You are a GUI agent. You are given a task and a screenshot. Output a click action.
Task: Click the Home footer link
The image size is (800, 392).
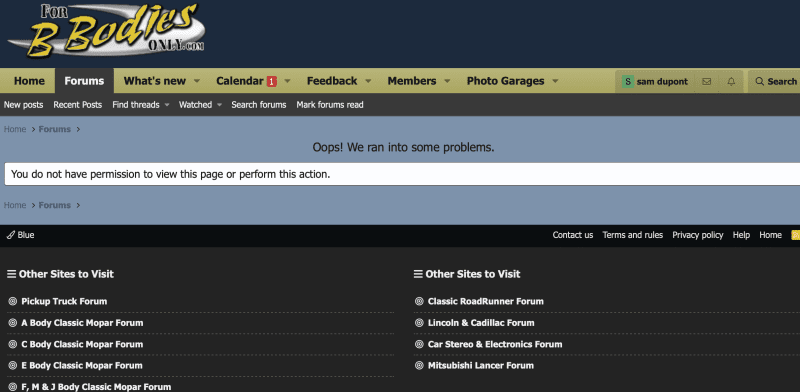click(x=770, y=235)
